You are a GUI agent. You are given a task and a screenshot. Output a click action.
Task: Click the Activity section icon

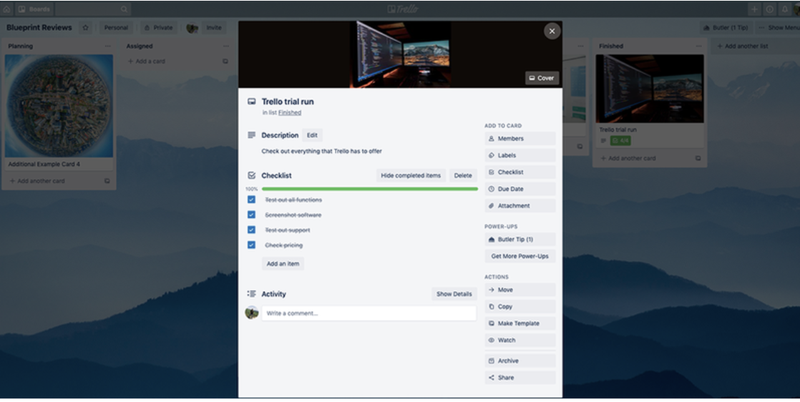pos(252,294)
